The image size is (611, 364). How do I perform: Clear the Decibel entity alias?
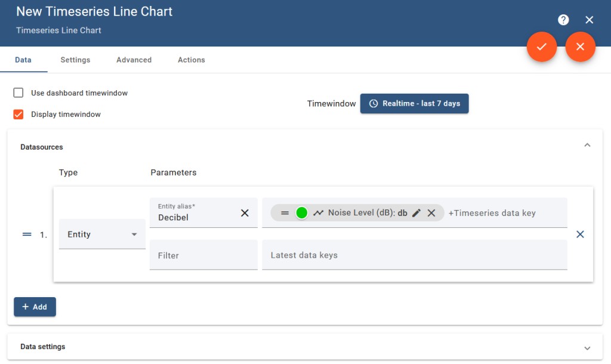(x=245, y=213)
